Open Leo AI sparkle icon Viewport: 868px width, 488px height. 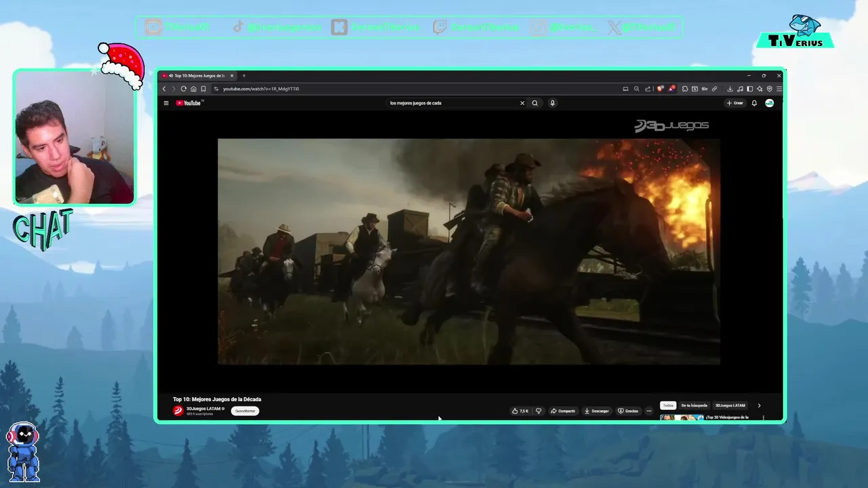(x=759, y=89)
